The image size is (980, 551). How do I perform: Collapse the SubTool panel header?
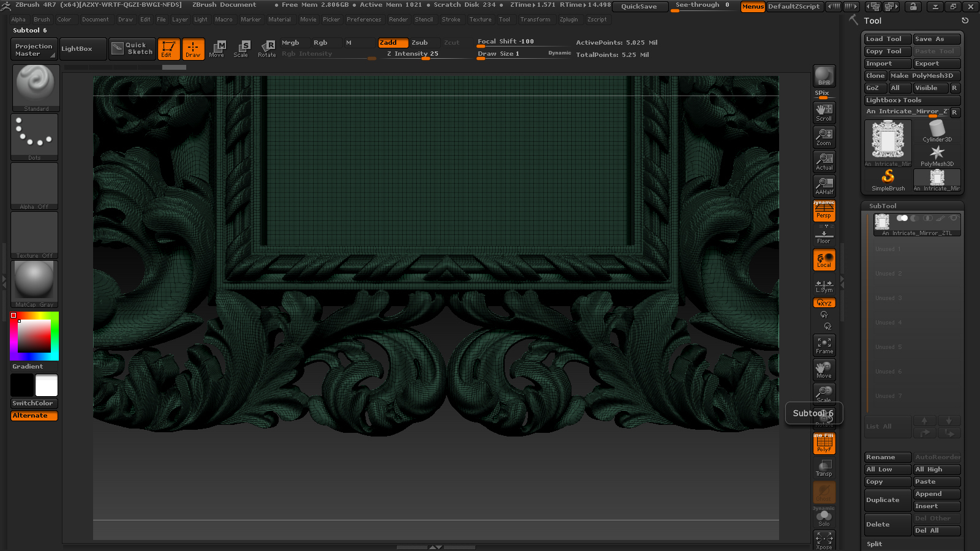(883, 206)
